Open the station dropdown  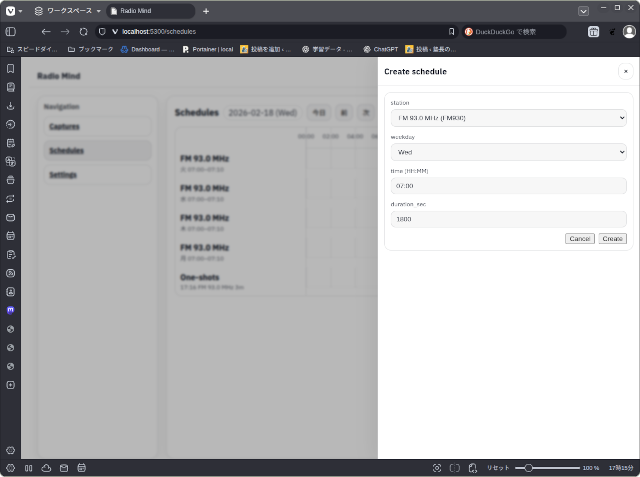coord(508,118)
